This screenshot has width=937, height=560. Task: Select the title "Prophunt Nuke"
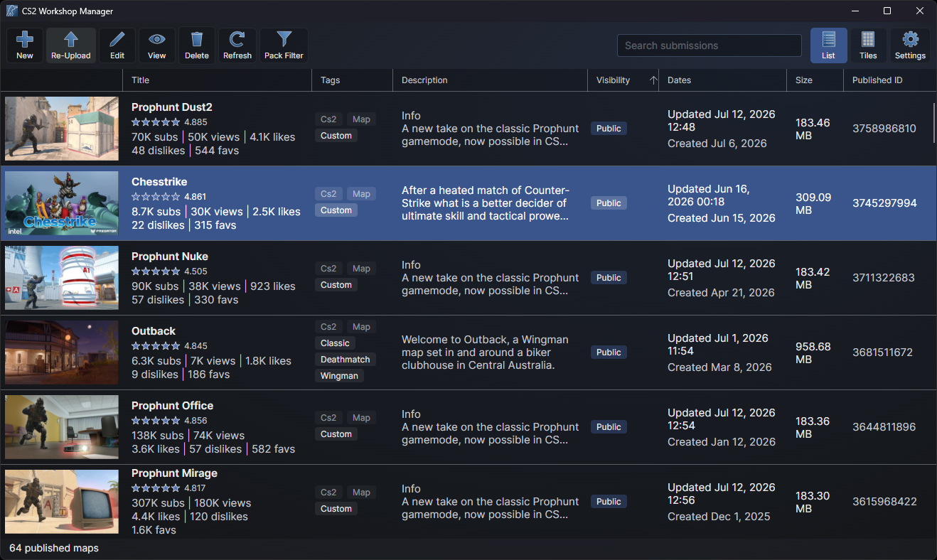pyautogui.click(x=170, y=257)
